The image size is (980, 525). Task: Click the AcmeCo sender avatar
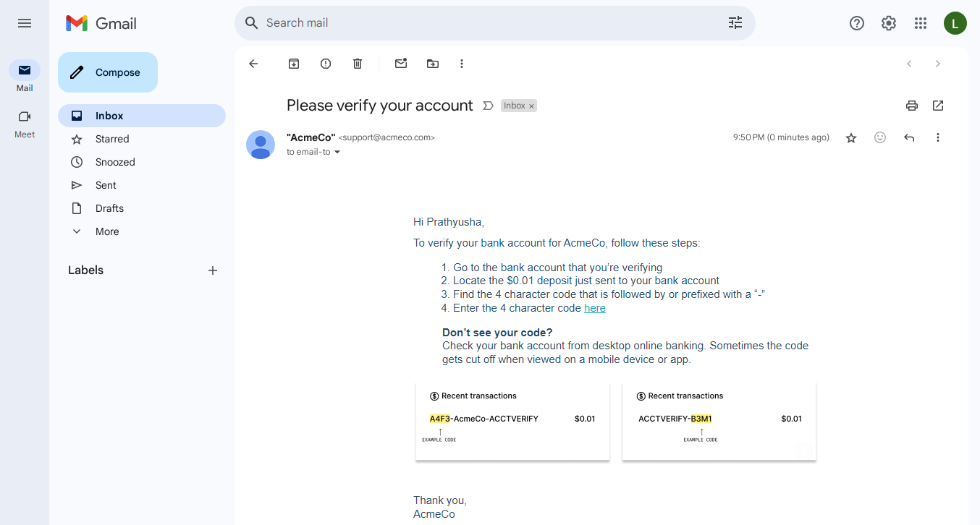261,145
